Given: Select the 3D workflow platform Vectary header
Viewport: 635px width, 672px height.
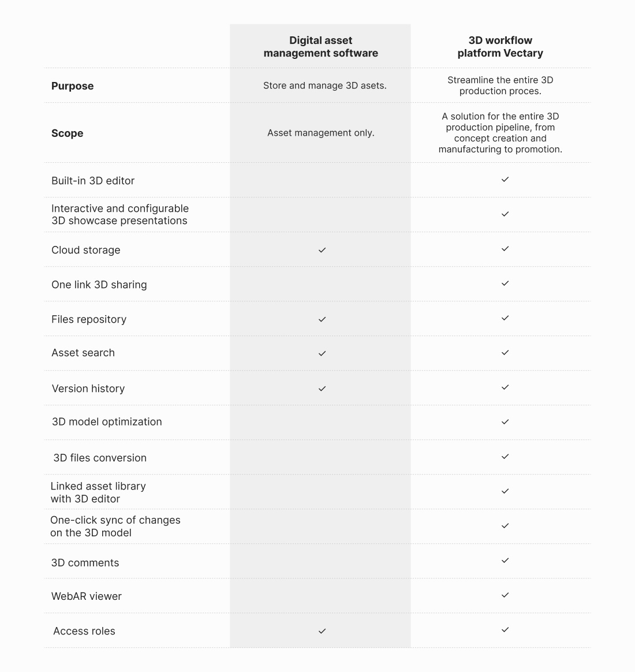Looking at the screenshot, I should 500,47.
